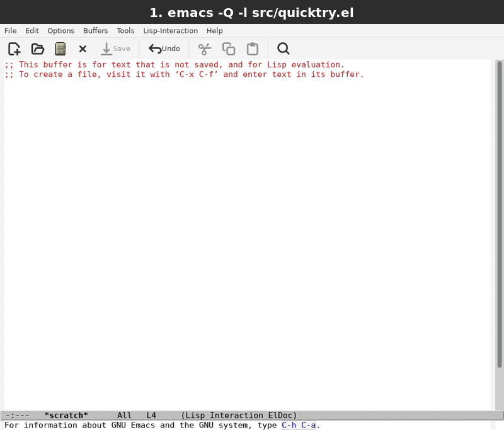Click the ElDoc minor mode indicator
Viewport: 504px width, 430px height.
coord(280,415)
